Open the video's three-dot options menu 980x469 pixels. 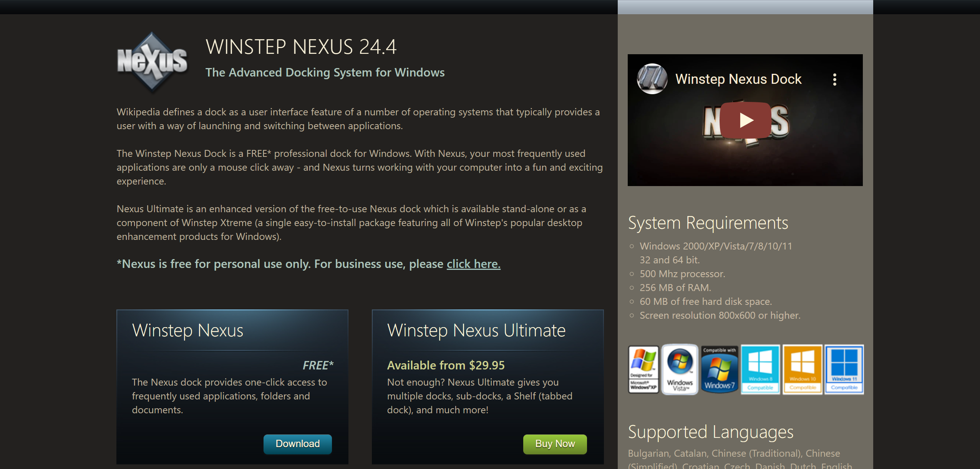(x=834, y=79)
